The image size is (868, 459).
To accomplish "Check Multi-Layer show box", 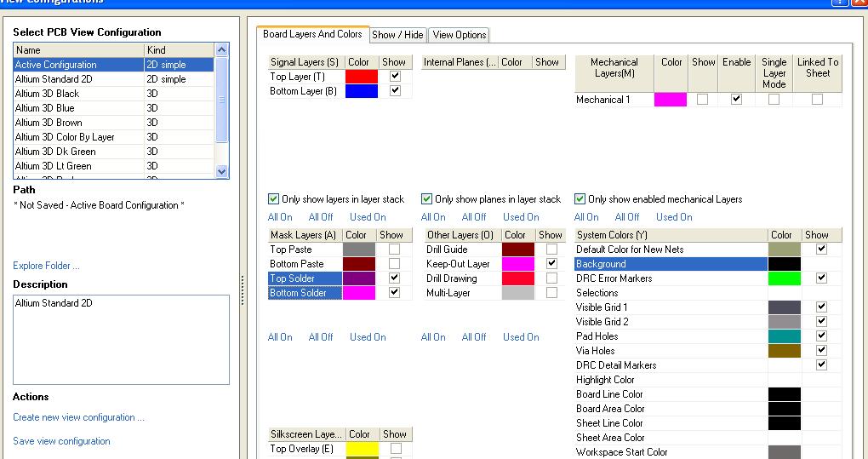I will [551, 292].
